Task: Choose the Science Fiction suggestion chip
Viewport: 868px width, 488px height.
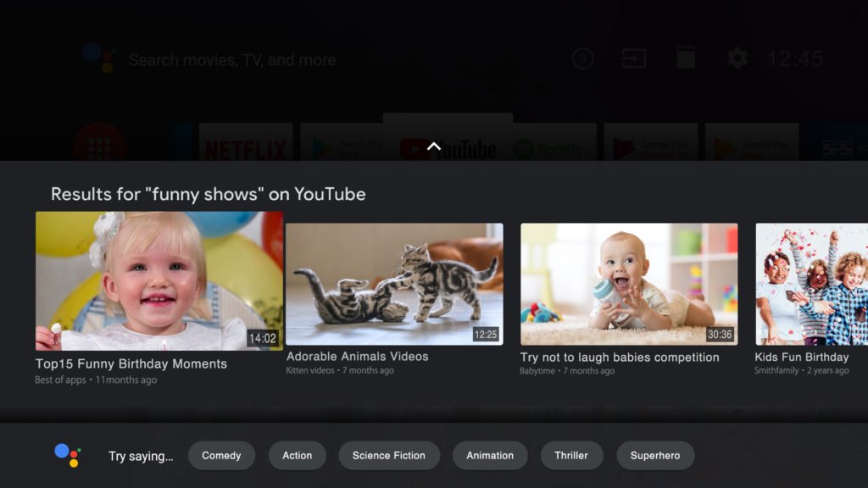Action: coord(389,456)
